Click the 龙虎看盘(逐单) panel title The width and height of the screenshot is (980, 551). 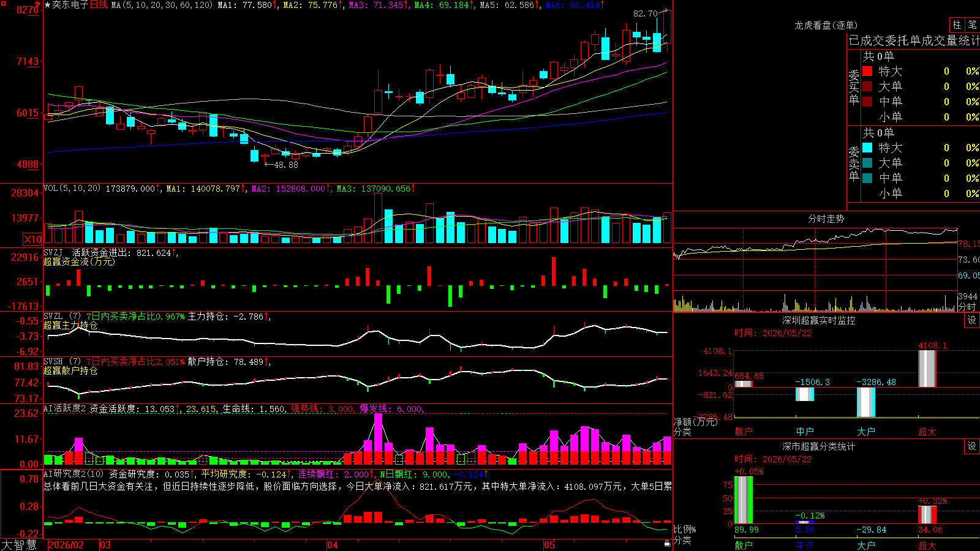click(x=826, y=25)
